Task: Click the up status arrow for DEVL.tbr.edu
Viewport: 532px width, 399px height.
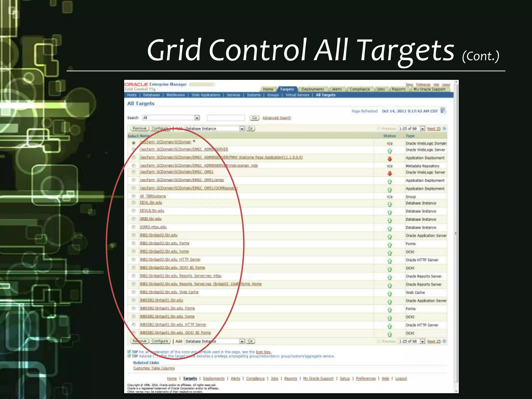Action: click(x=390, y=204)
